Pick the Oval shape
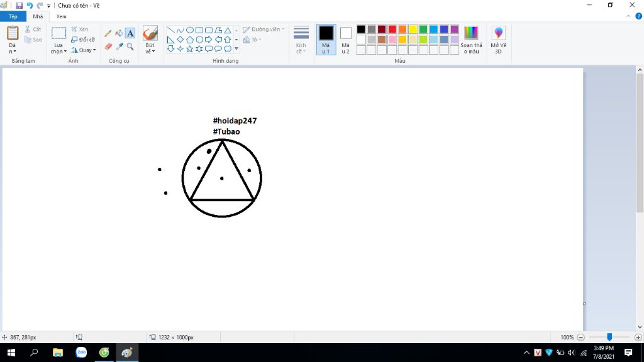644x362 pixels. pyautogui.click(x=190, y=30)
